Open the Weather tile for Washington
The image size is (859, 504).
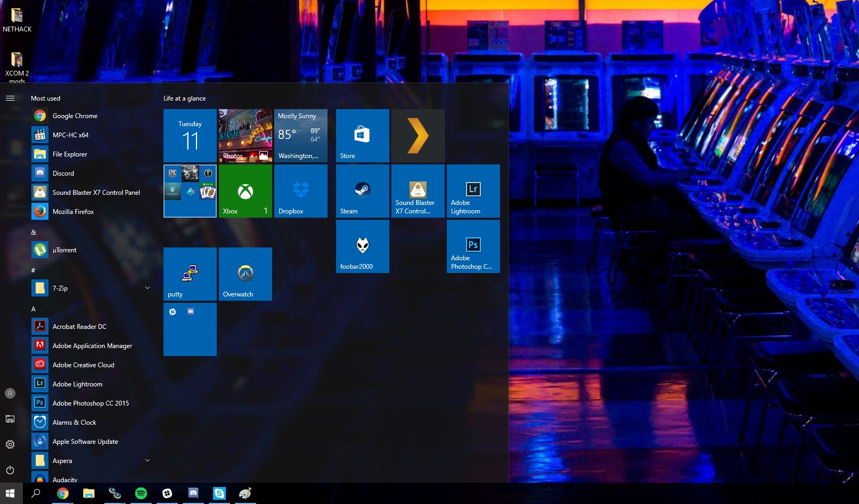pyautogui.click(x=301, y=136)
